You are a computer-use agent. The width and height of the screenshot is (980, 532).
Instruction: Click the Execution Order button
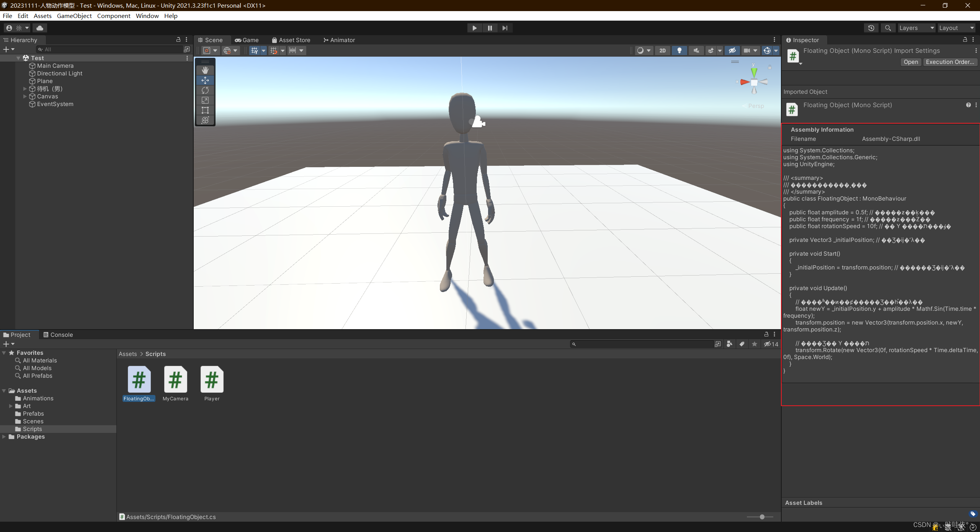(950, 62)
